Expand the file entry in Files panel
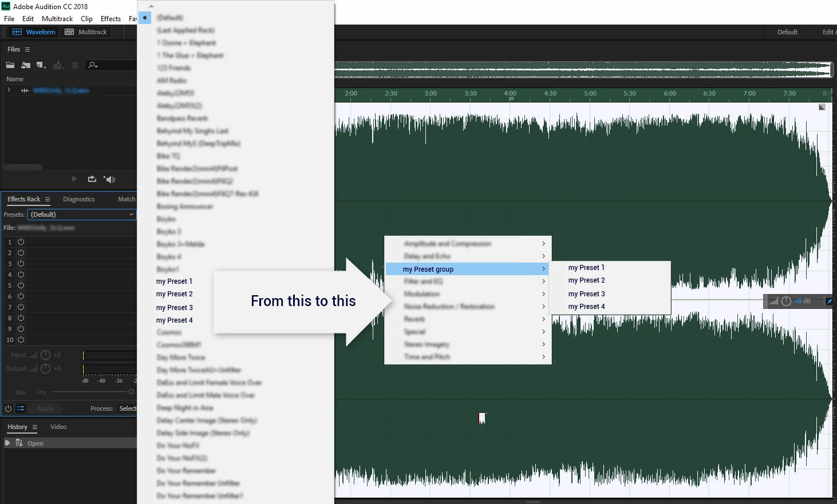The width and height of the screenshot is (837, 504). pyautogui.click(x=9, y=90)
